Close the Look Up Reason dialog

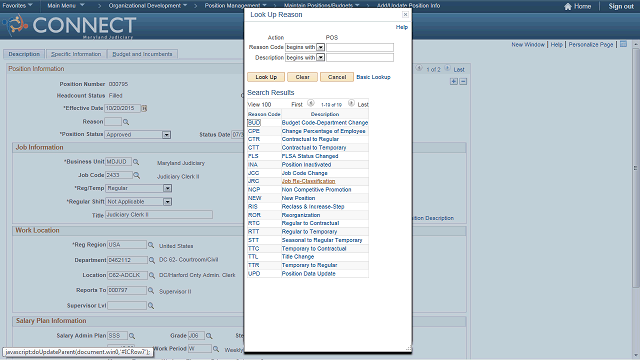click(x=405, y=15)
